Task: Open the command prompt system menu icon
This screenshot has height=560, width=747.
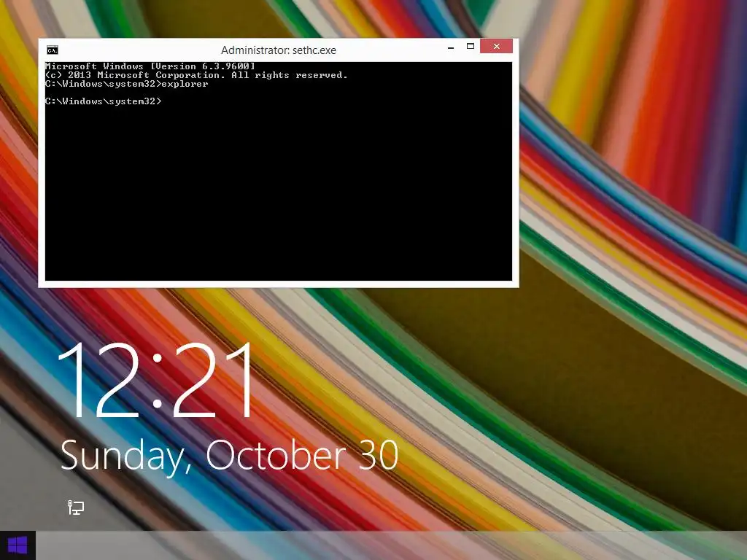Action: (53, 50)
